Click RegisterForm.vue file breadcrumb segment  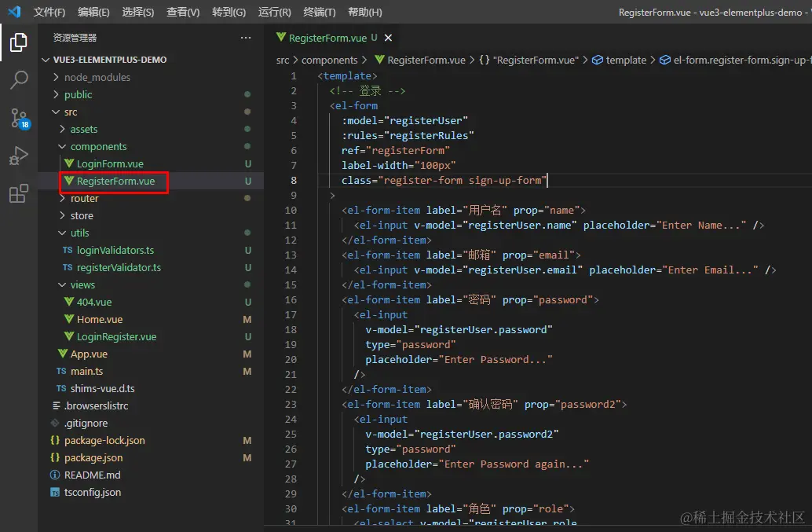[x=426, y=60]
